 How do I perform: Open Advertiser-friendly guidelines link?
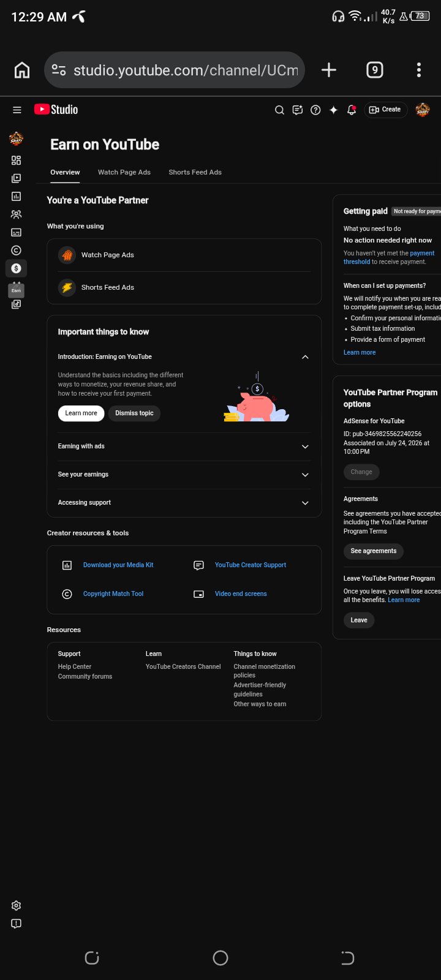(x=260, y=690)
